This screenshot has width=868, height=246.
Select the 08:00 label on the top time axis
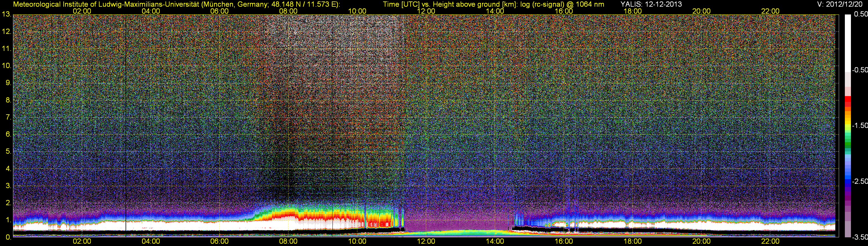click(x=288, y=11)
